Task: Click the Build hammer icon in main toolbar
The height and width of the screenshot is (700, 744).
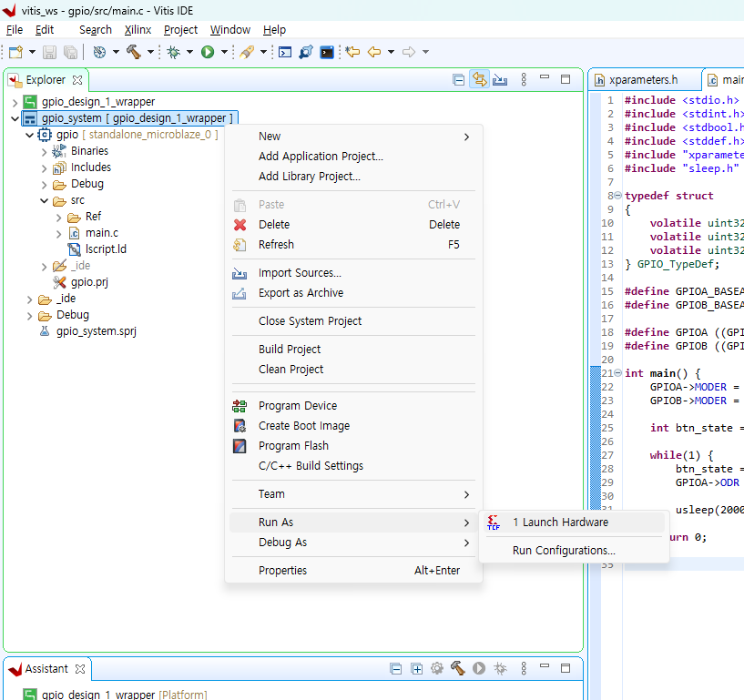Action: tap(134, 53)
